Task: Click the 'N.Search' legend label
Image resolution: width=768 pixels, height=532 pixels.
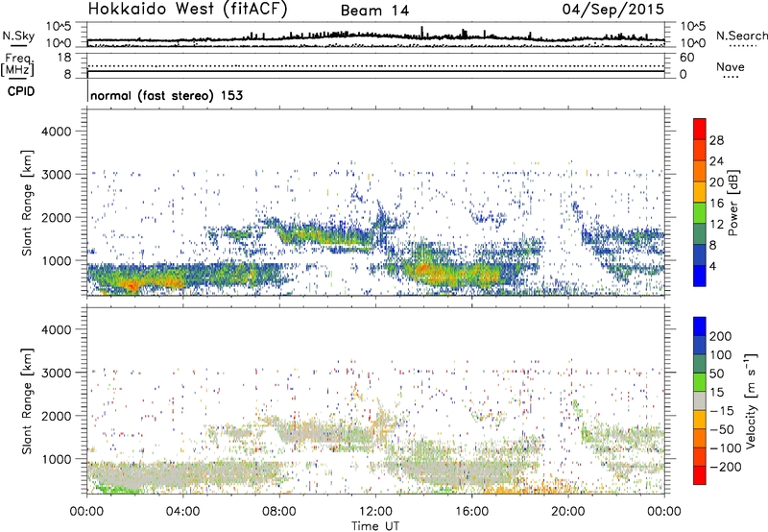Action: click(x=741, y=36)
